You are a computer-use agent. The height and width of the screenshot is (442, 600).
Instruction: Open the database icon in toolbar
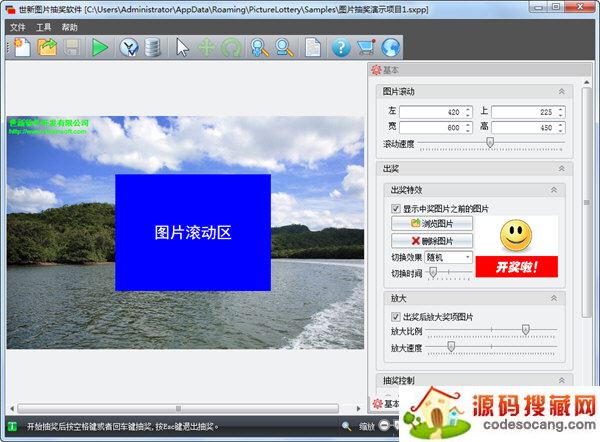click(153, 47)
